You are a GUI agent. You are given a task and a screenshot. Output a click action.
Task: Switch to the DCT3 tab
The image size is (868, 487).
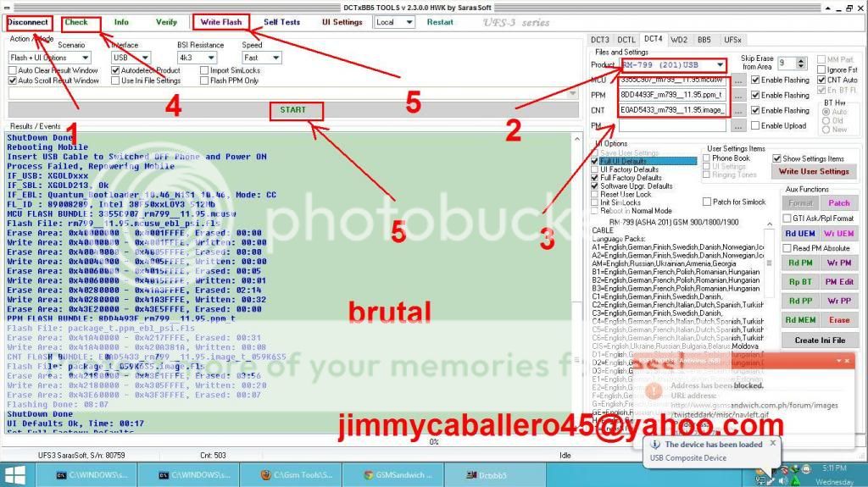click(599, 40)
